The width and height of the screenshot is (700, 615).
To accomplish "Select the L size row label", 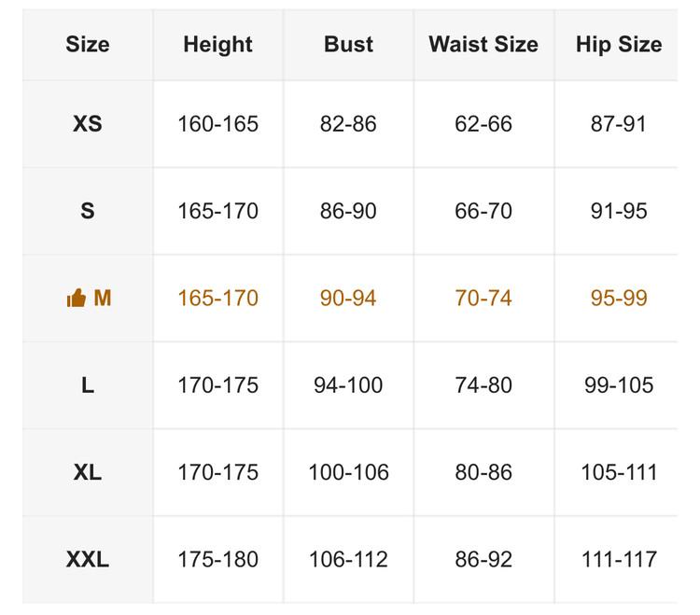I will point(87,385).
